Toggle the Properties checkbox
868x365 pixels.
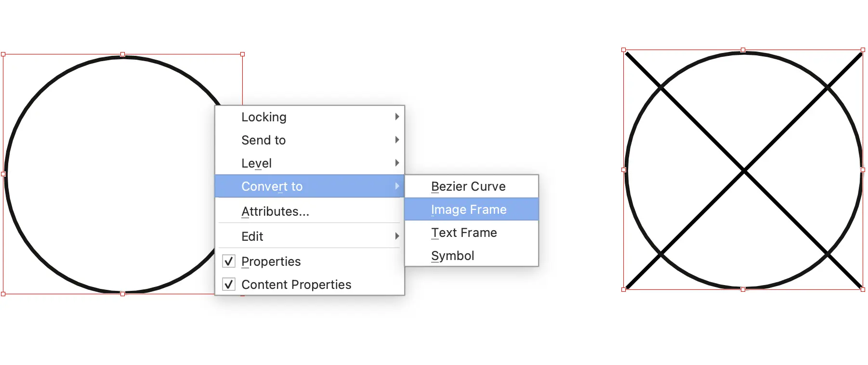pyautogui.click(x=229, y=261)
